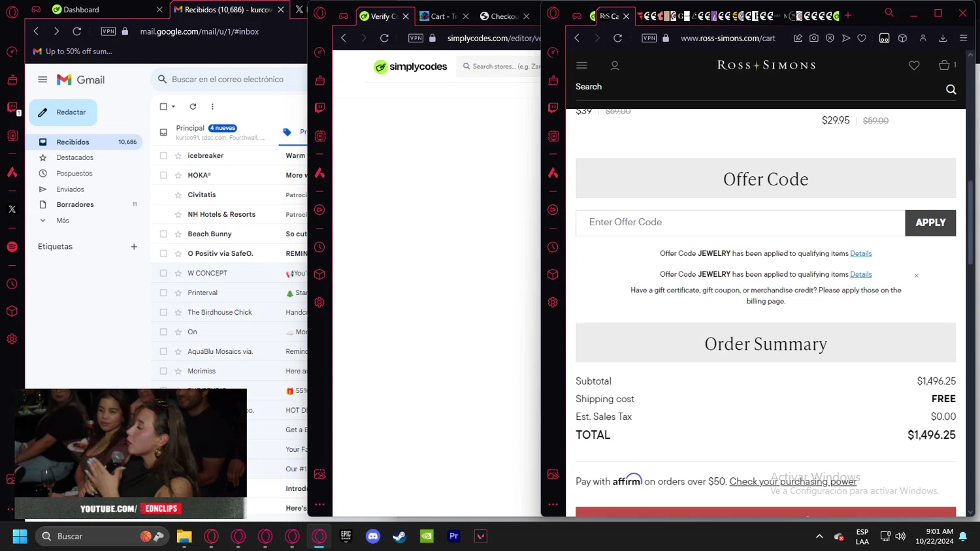Open new tab plus in Ross-Simons window

(x=848, y=15)
